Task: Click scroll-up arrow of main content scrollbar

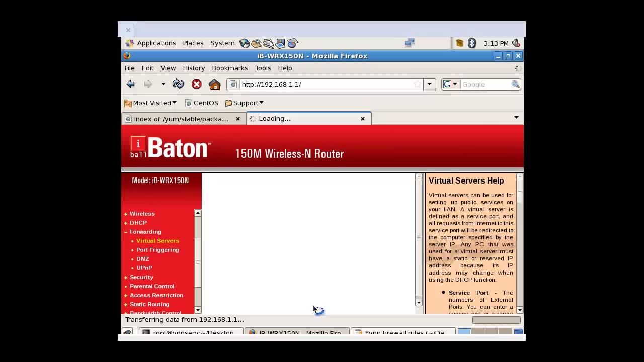Action: click(x=419, y=176)
